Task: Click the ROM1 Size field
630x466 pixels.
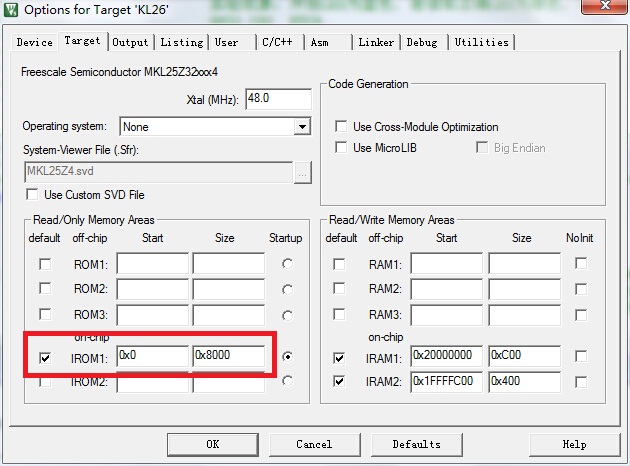Action: pyautogui.click(x=229, y=263)
